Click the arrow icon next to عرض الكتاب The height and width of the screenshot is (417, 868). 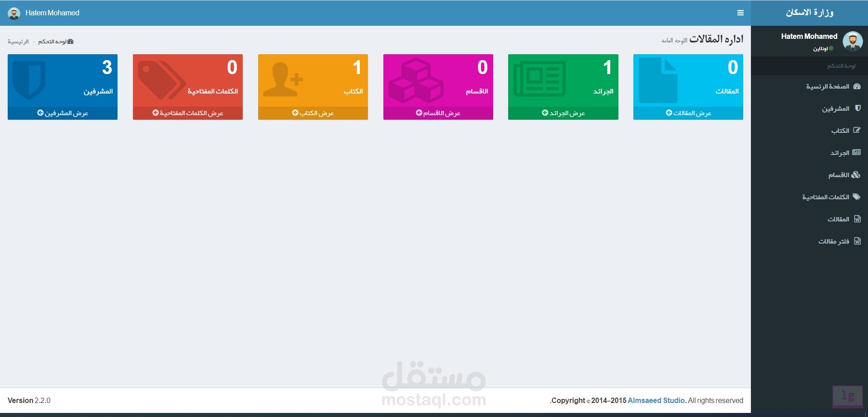pos(295,112)
